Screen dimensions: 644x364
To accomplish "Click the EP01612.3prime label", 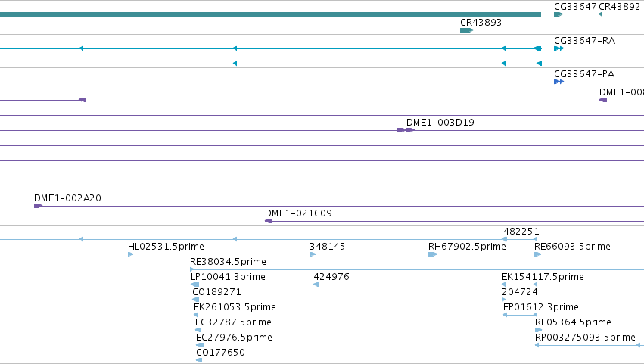I will 541,307.
